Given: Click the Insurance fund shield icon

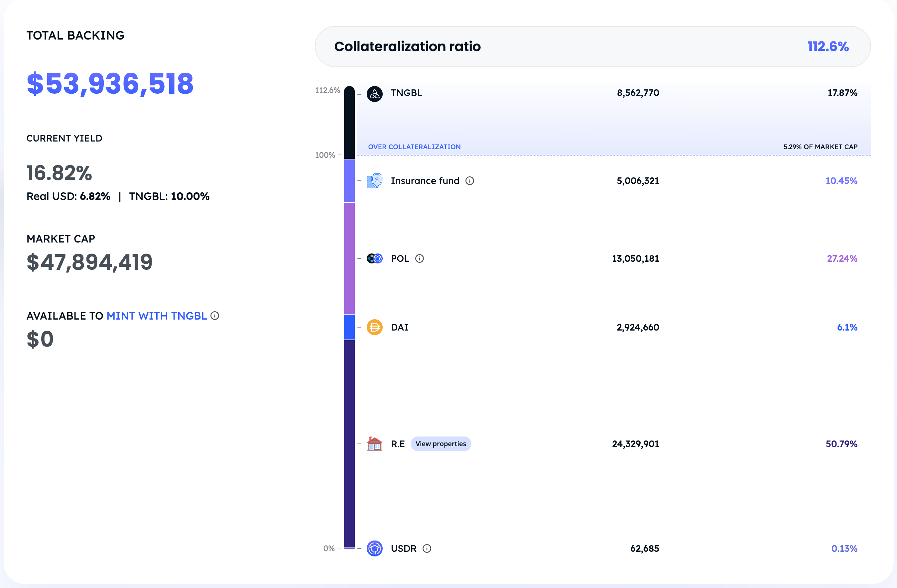Looking at the screenshot, I should [x=374, y=181].
